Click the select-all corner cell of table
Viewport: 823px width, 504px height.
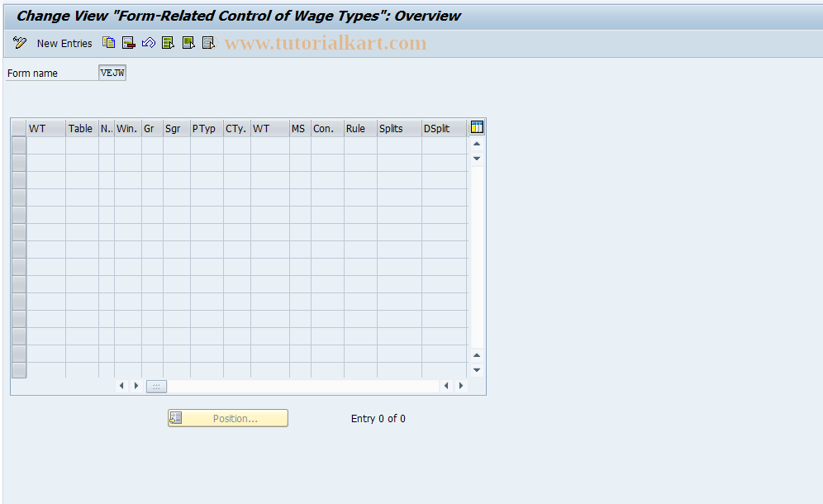tap(19, 129)
